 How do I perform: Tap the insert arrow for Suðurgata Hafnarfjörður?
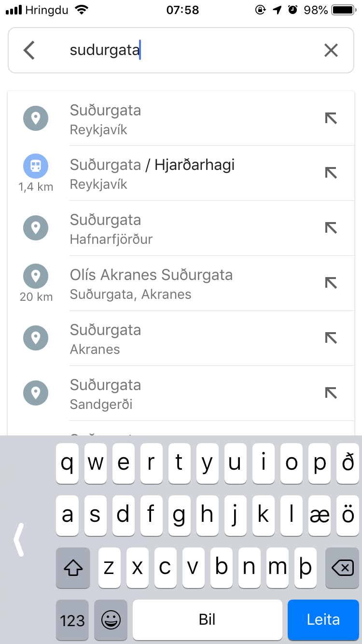pos(331,228)
